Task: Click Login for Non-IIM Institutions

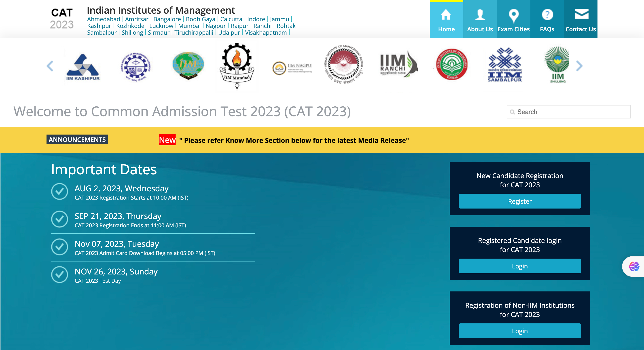Action: [x=519, y=331]
